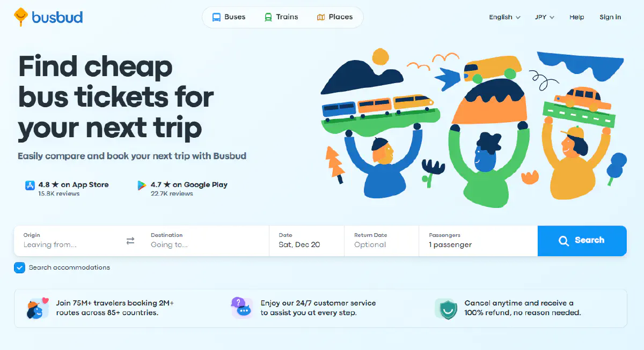Viewport: 644px width, 350px height.
Task: Click the Busbud logo icon
Action: click(20, 17)
